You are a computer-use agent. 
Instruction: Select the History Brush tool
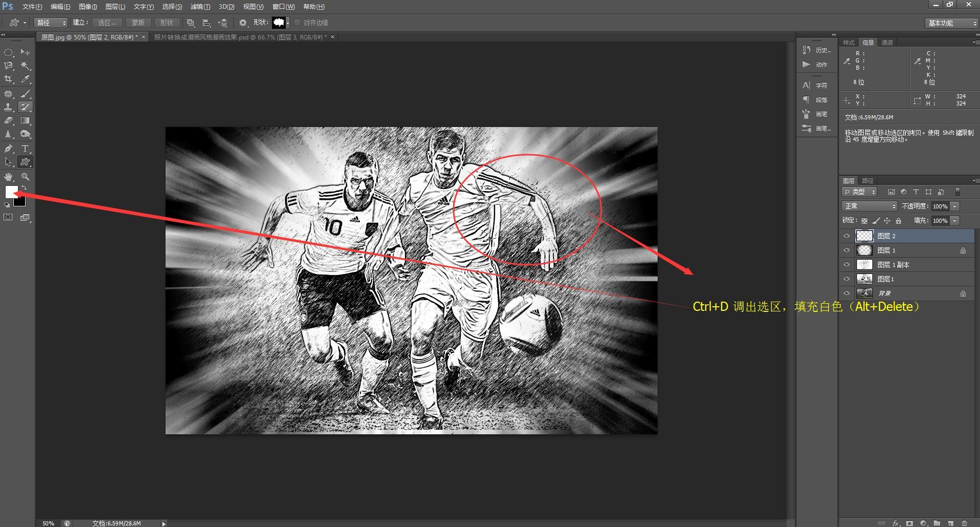[25, 107]
